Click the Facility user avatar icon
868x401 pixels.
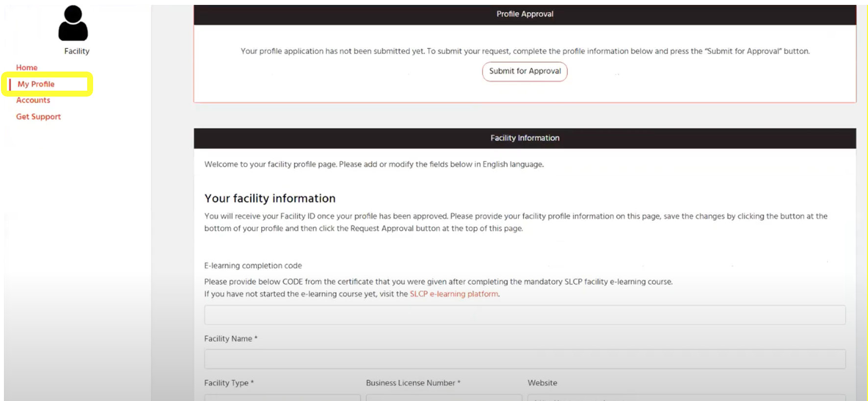[73, 23]
